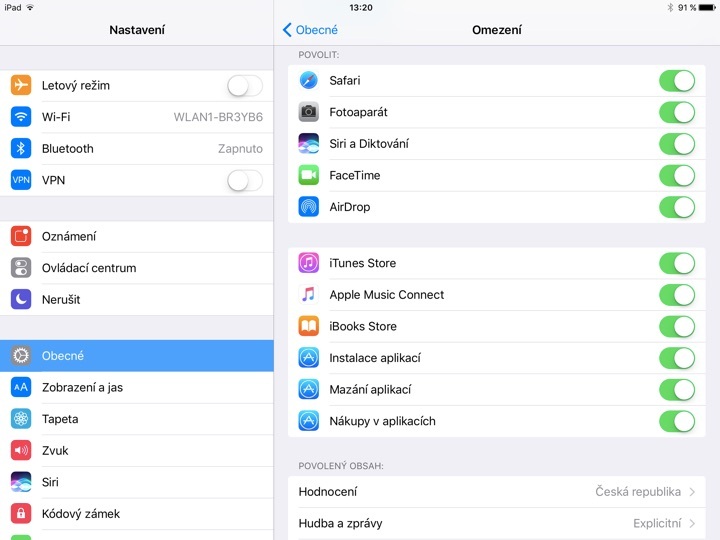Tap the Wi-Fi signal icon in status bar

pos(30,7)
